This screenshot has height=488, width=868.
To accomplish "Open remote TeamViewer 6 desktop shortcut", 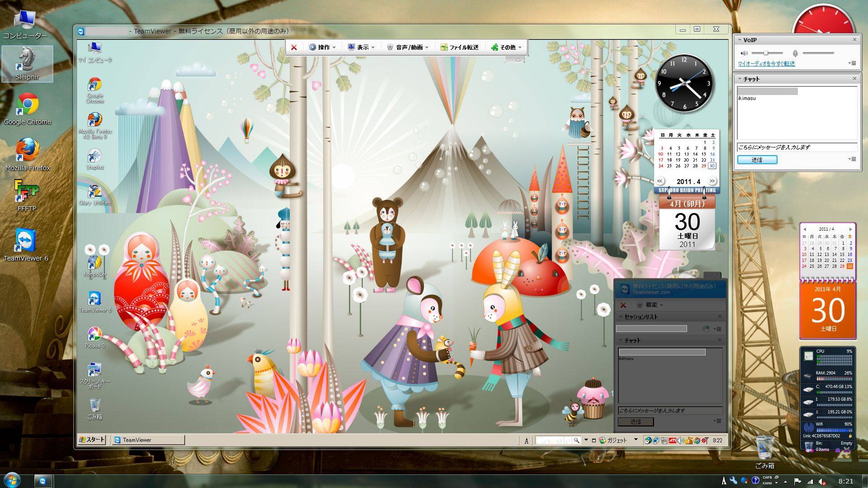I will click(x=95, y=302).
